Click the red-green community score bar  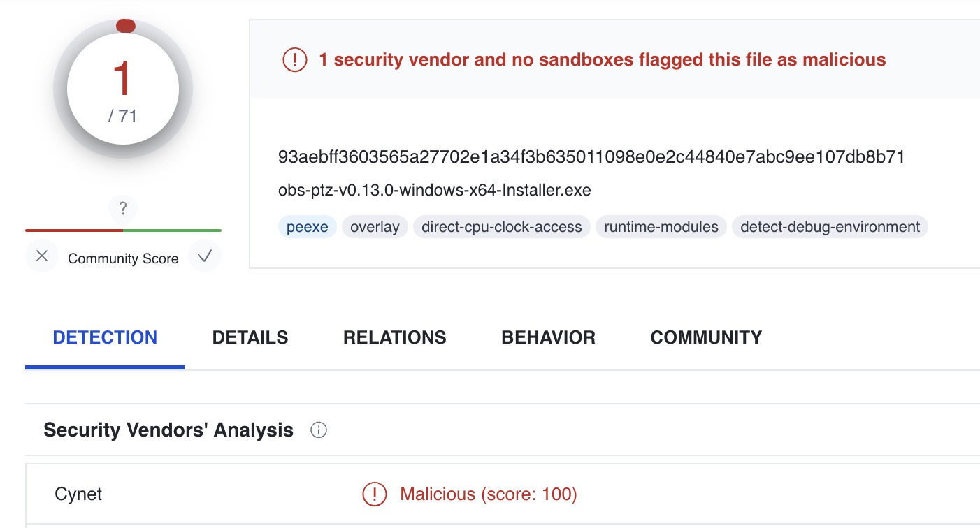tap(123, 229)
